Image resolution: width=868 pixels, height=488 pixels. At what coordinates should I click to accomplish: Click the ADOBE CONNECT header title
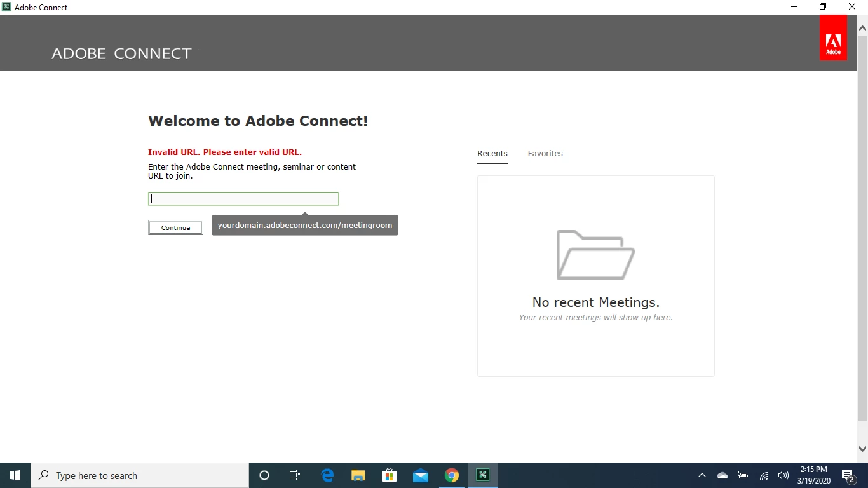pyautogui.click(x=121, y=54)
